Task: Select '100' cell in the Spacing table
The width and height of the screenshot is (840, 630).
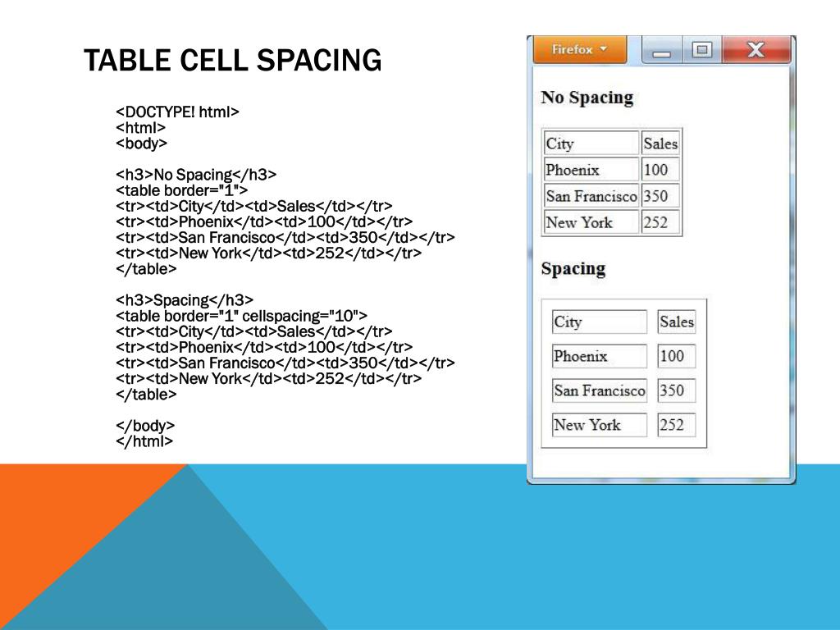Action: point(677,356)
